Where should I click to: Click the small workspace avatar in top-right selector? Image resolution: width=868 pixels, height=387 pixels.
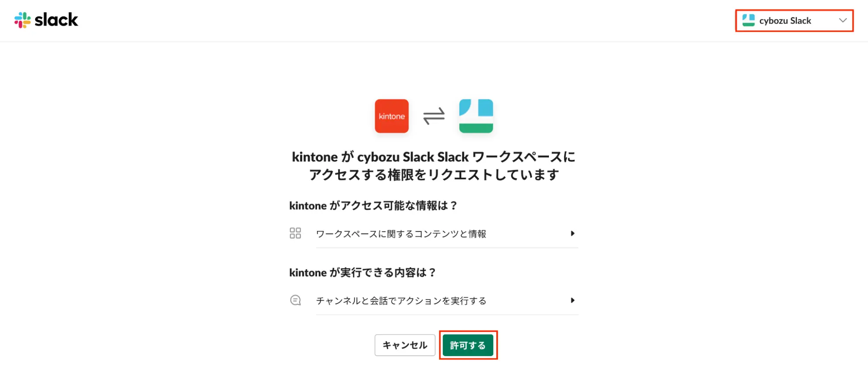pos(748,20)
